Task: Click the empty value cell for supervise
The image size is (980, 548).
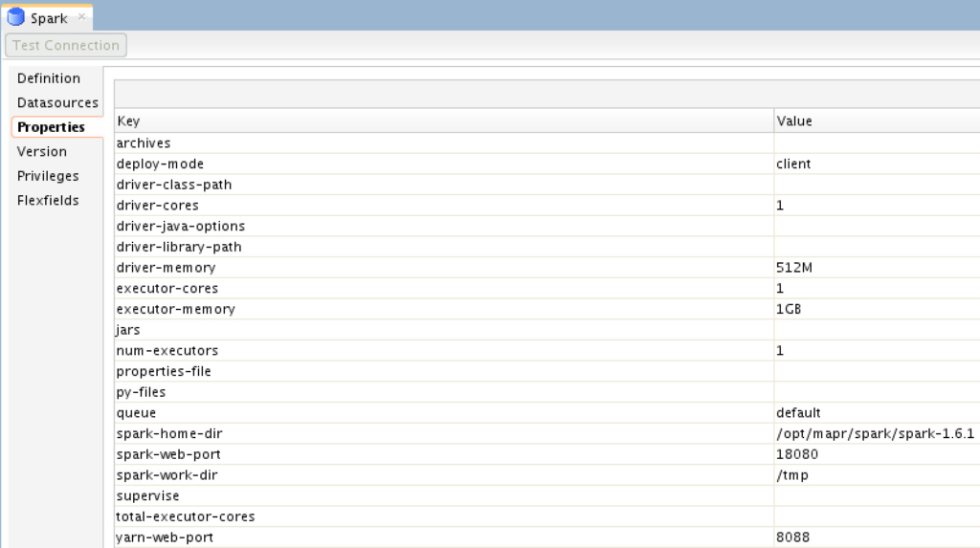Action: coord(877,495)
